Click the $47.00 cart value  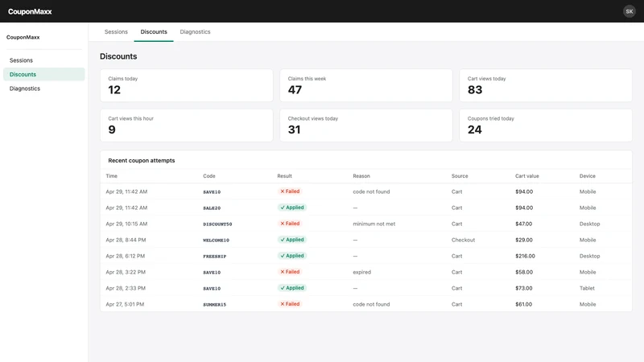click(x=524, y=224)
